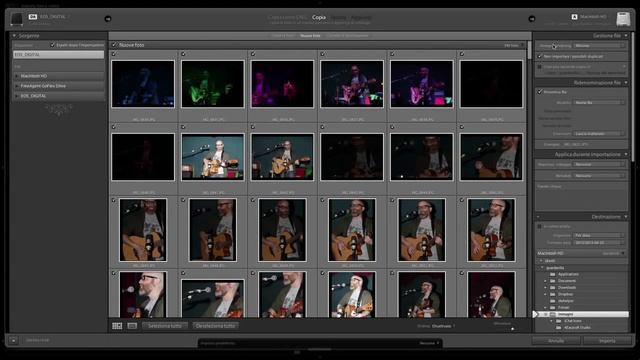Open develop settings dropdown set to Nessuno

pos(599,164)
